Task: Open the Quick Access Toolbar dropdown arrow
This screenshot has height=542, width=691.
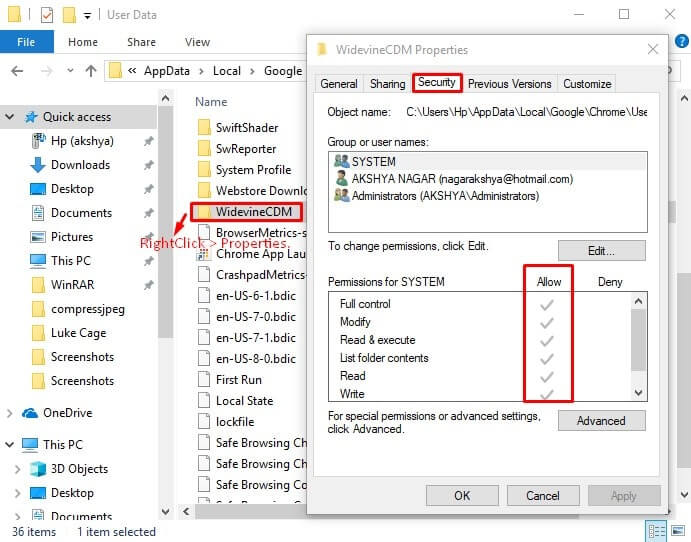Action: click(x=87, y=16)
